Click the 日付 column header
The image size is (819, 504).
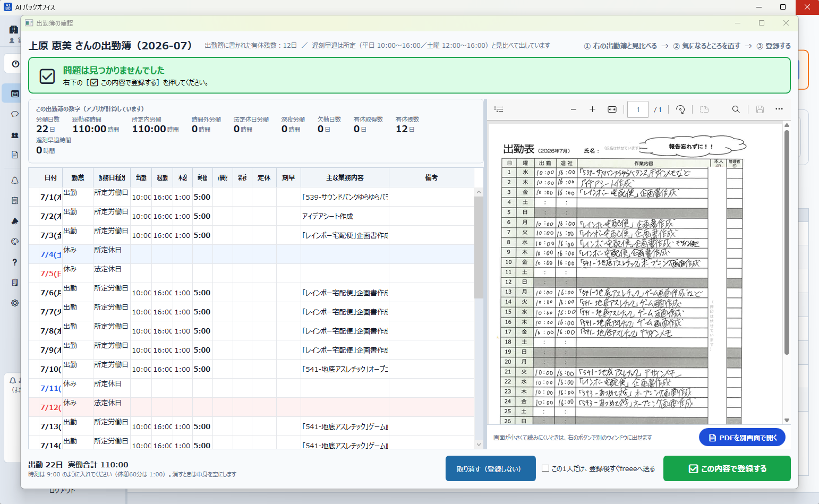coord(51,178)
